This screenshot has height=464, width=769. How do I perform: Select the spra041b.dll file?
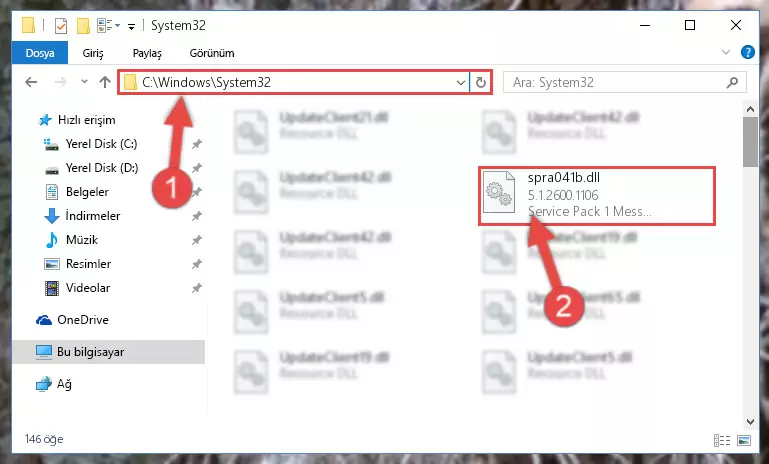click(597, 195)
